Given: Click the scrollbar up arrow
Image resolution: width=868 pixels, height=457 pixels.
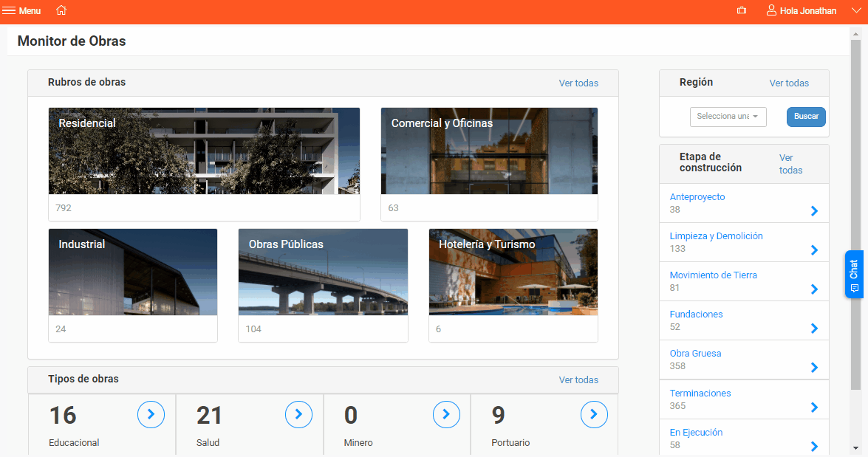Looking at the screenshot, I should pos(856,33).
